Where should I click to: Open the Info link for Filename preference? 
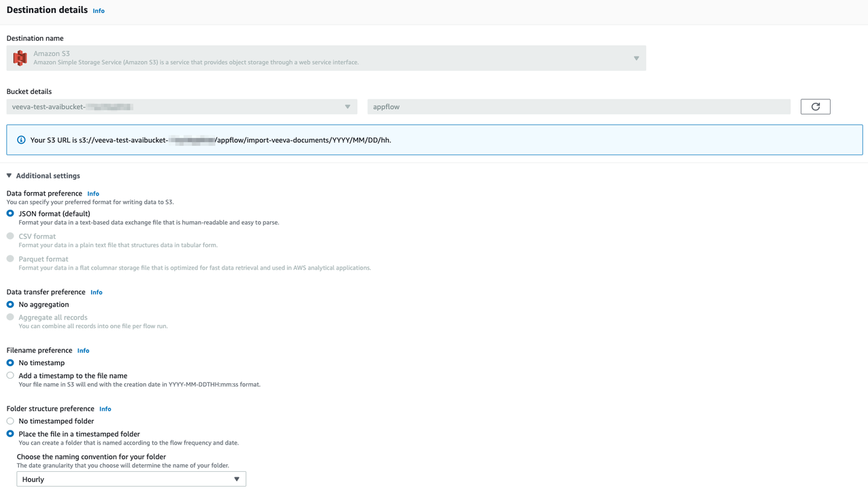83,350
